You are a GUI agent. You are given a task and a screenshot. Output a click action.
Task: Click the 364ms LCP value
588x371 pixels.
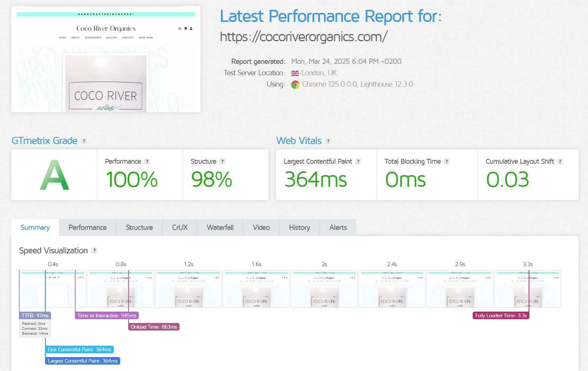pos(315,180)
